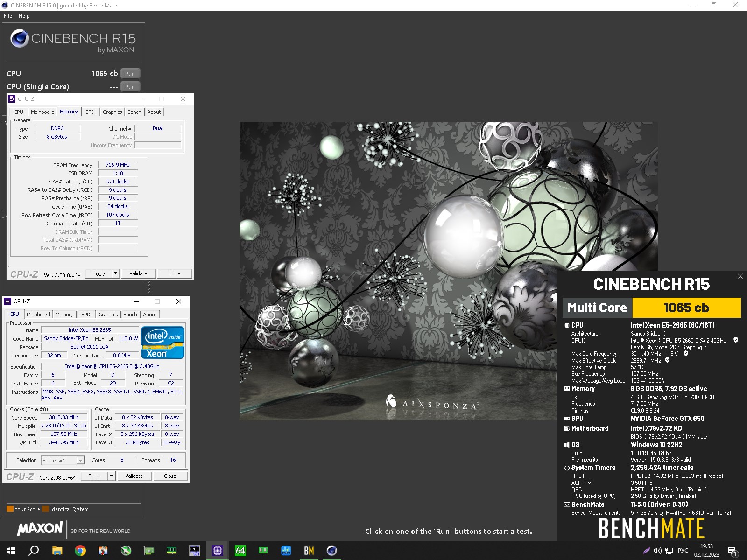
Task: Click the Intel Xeon logo badge in CPU-Z
Action: coord(162,343)
